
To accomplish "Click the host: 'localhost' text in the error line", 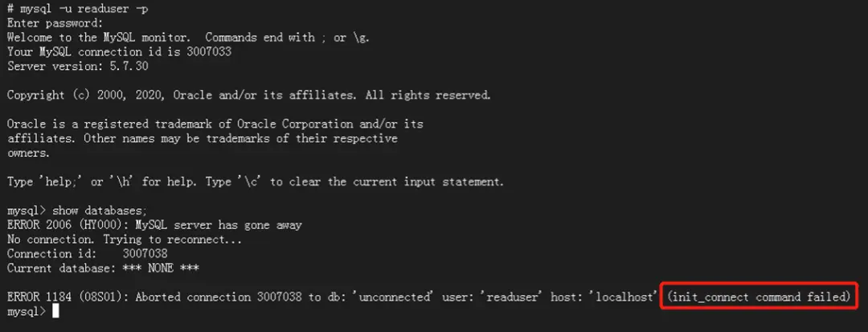I will tap(604, 297).
